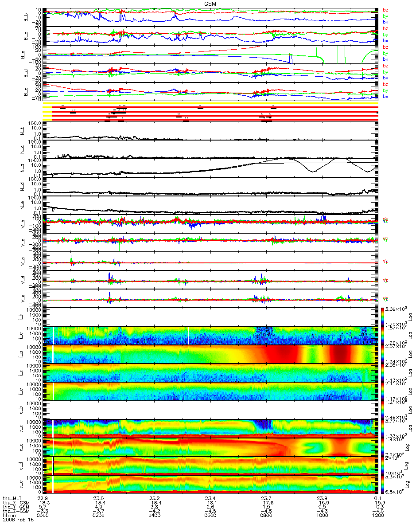412x532 pixels.
Task: Click the thc_X-GSM row label
Action: (x=16, y=502)
